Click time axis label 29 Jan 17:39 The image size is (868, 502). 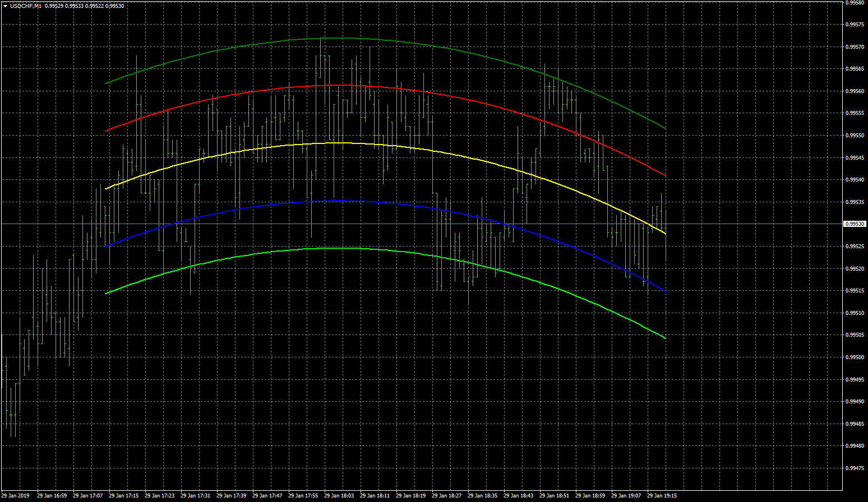click(x=232, y=496)
